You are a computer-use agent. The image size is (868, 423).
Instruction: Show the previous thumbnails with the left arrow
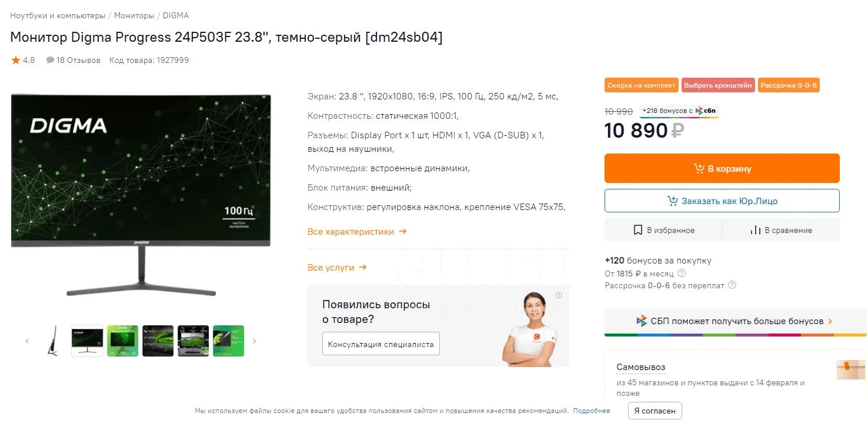[x=27, y=341]
